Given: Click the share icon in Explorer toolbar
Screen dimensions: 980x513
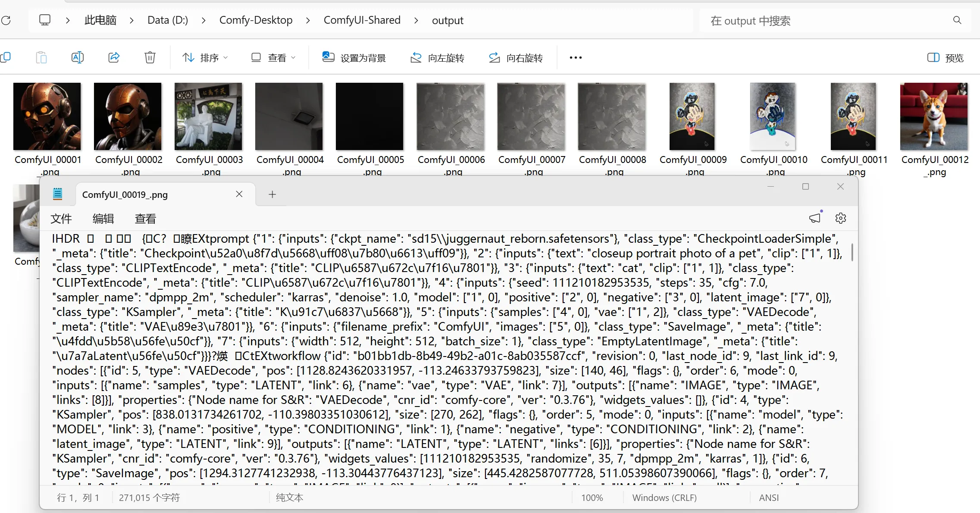Looking at the screenshot, I should 114,57.
